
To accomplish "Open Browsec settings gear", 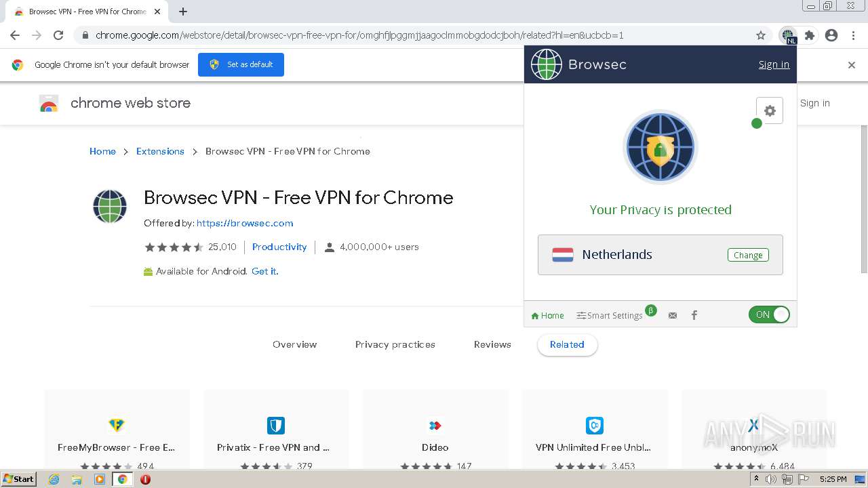I will pos(770,110).
